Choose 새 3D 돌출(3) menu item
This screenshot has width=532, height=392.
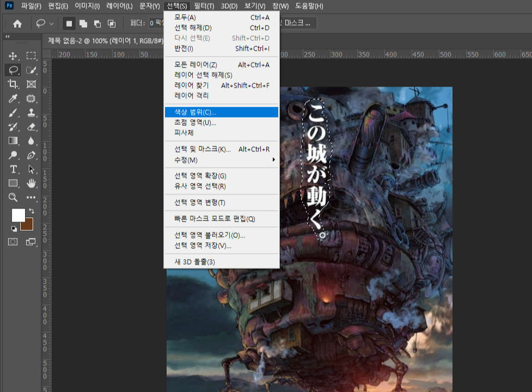pos(222,262)
